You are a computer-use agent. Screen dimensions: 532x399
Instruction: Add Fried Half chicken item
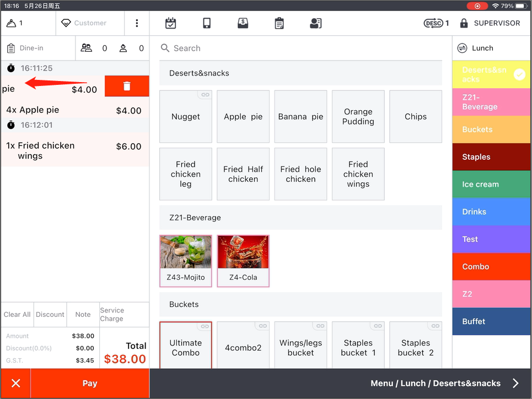point(243,174)
